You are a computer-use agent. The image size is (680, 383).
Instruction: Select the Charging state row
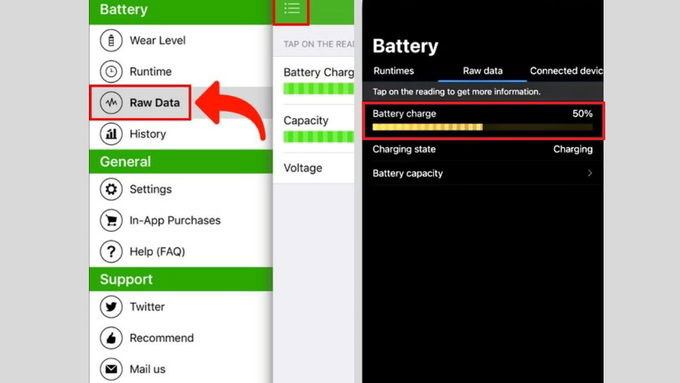[x=482, y=149]
